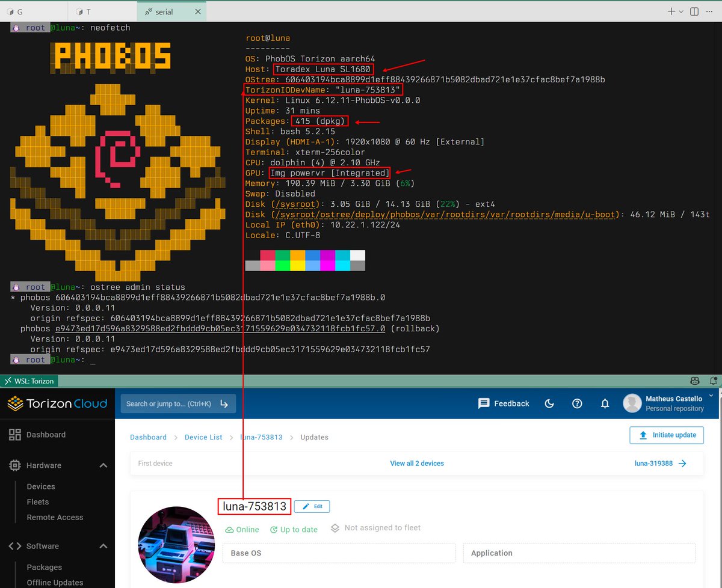722x588 pixels.
Task: Click the Version: 0.0.0.11 line under rollback
Action: coord(72,339)
